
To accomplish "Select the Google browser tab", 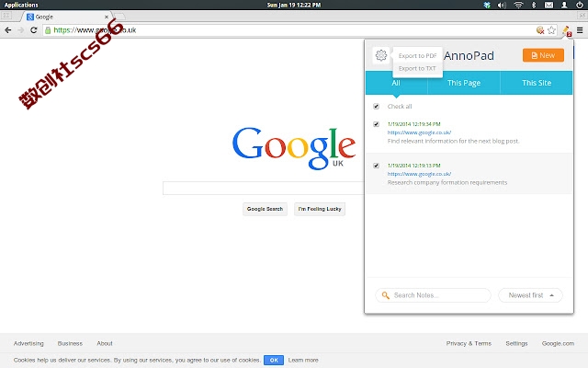I will [x=67, y=17].
